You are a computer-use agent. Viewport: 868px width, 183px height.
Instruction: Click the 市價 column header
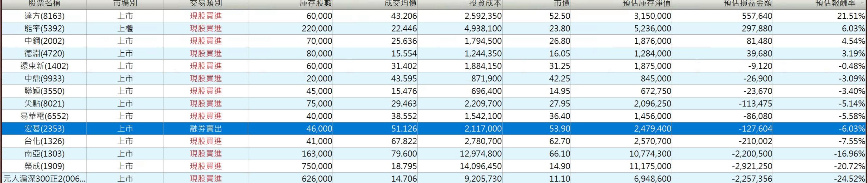click(x=536, y=4)
